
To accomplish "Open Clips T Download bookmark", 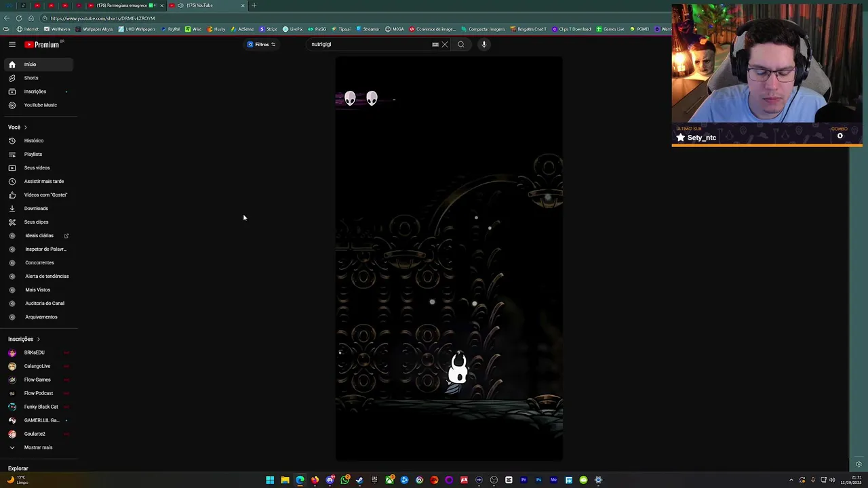I will 571,29.
